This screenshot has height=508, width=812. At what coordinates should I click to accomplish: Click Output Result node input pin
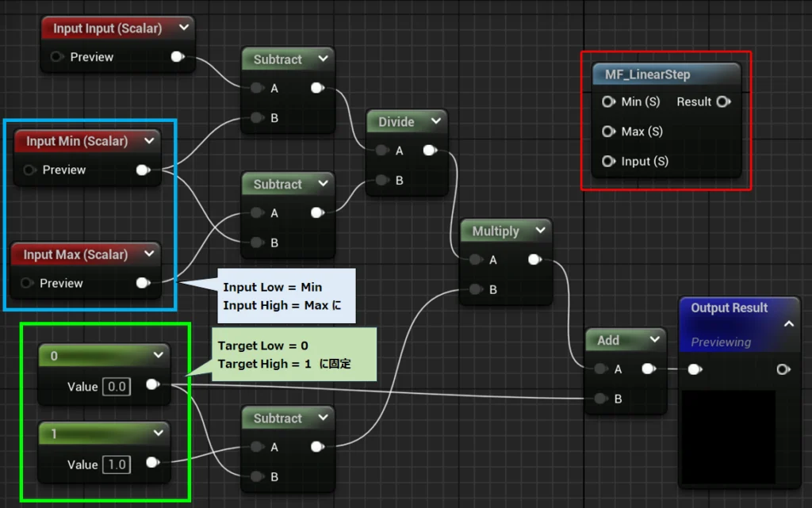pyautogui.click(x=695, y=369)
